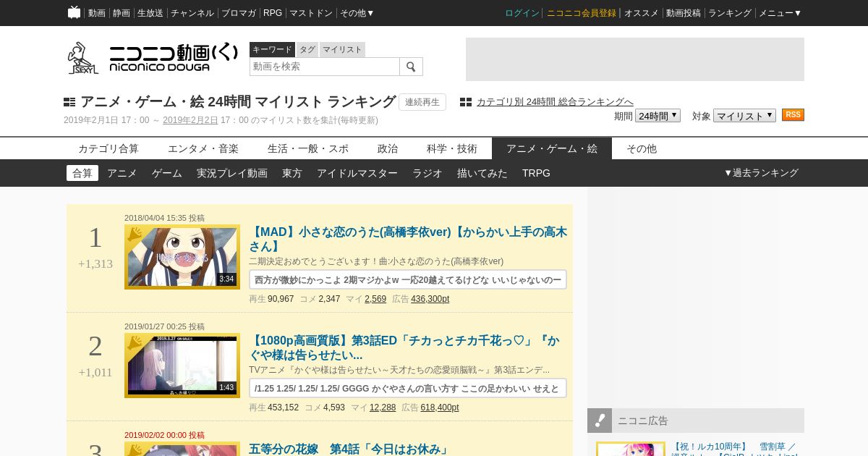
Task: Select 科学・技術 category tab
Action: tap(452, 148)
